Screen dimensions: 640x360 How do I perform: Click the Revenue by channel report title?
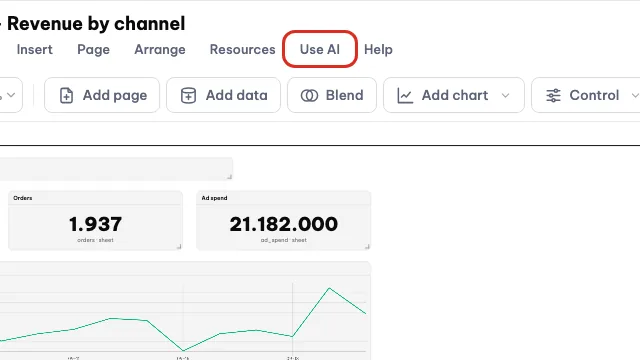click(96, 24)
